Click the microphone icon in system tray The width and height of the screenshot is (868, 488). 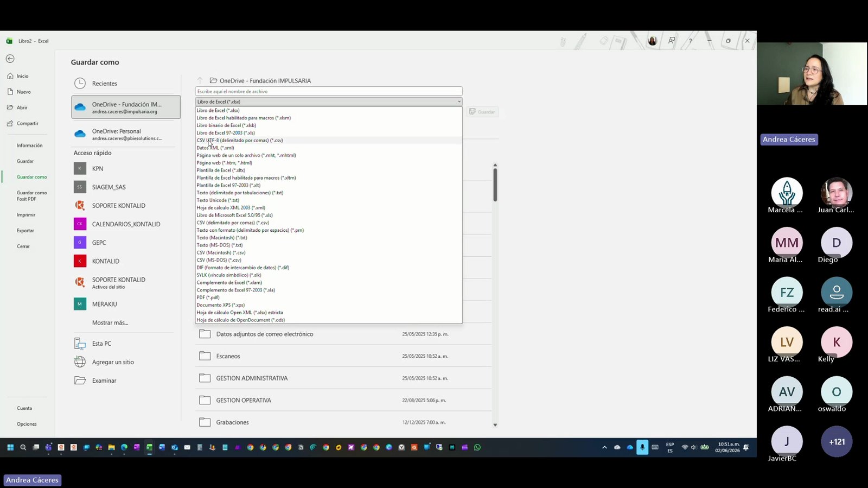pos(642,447)
